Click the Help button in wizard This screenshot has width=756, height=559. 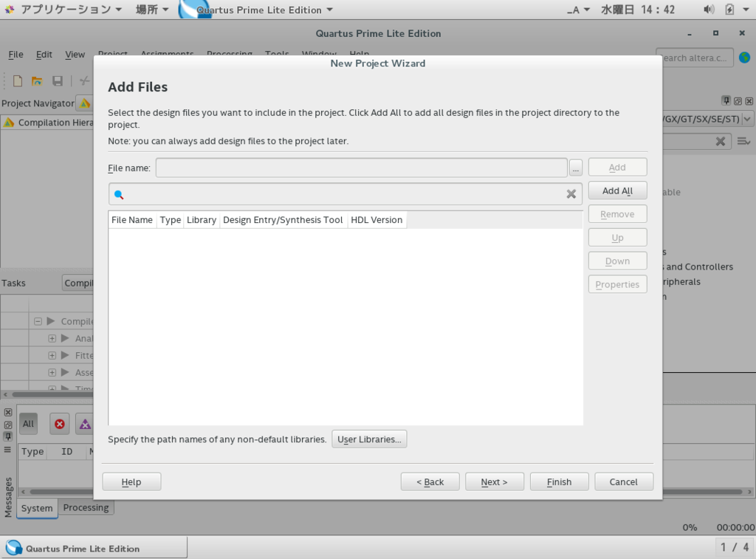click(x=131, y=481)
